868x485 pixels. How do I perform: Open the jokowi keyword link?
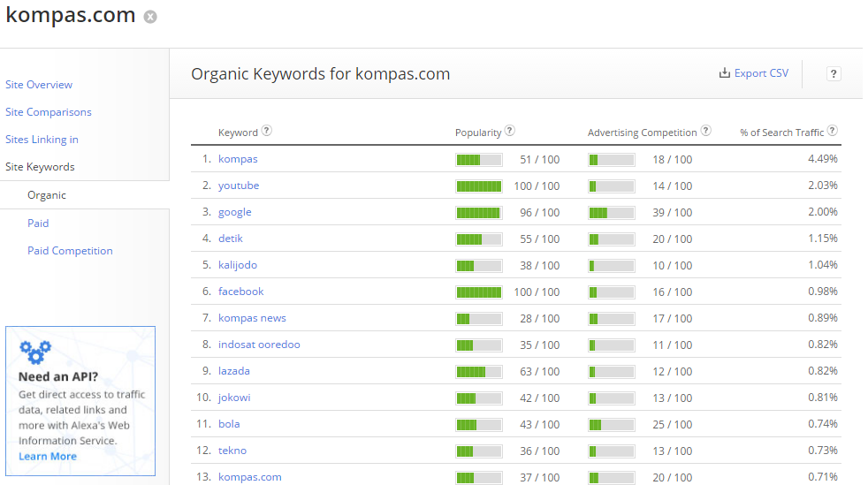coord(234,398)
